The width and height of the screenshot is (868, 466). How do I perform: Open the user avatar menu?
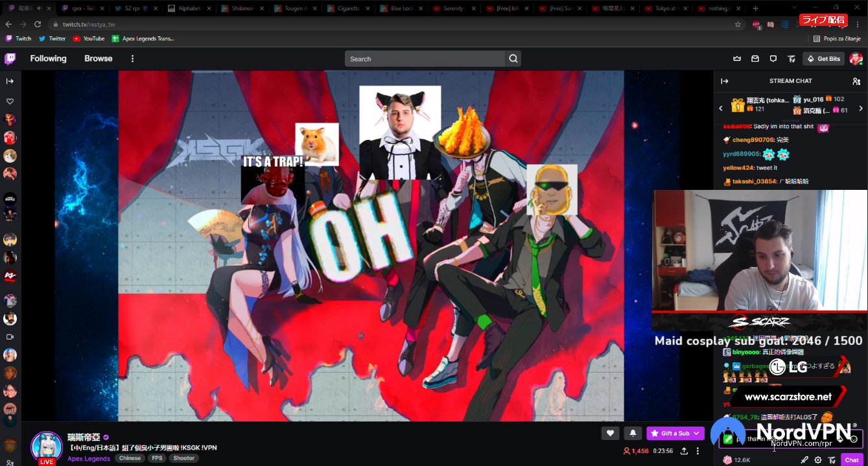point(856,59)
